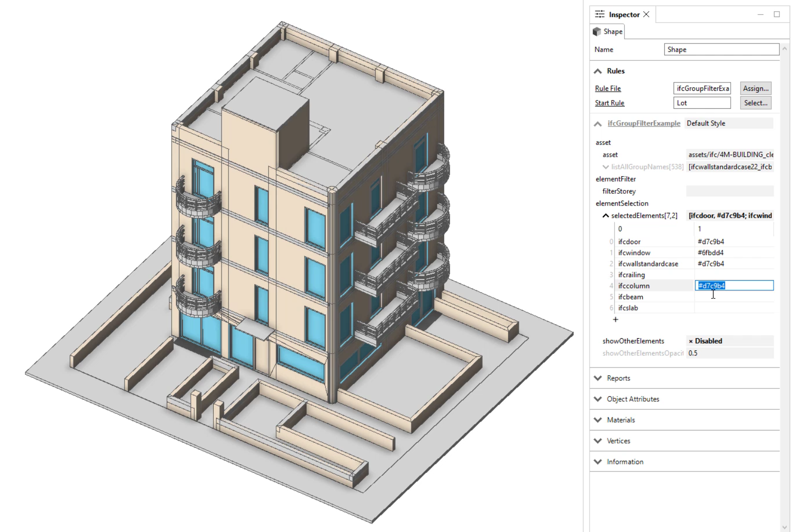Add a row with the plus icon

(x=615, y=319)
